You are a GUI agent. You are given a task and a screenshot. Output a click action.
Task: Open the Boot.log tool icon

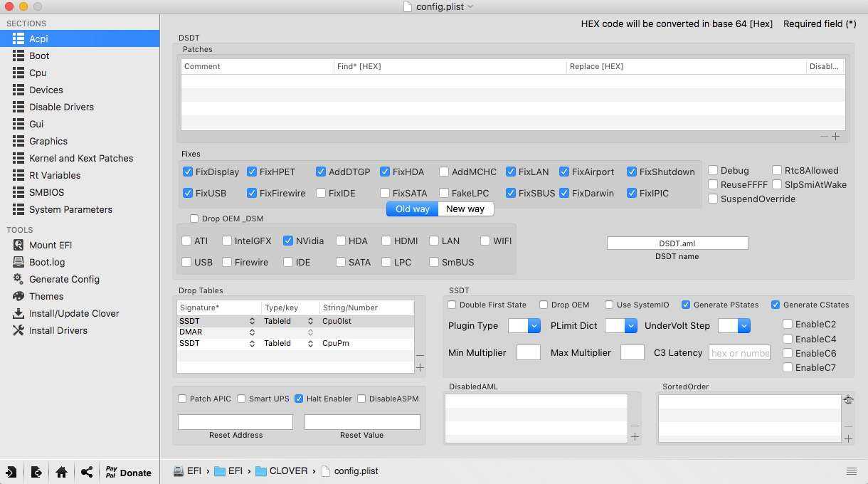[18, 262]
